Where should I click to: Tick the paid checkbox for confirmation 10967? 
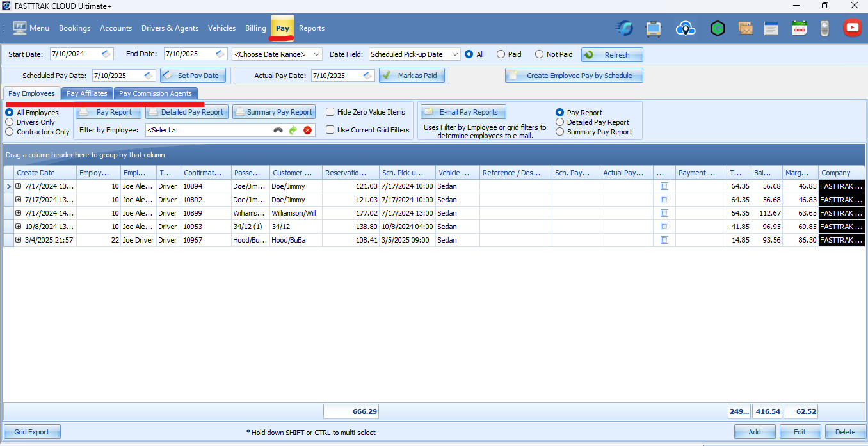(664, 240)
